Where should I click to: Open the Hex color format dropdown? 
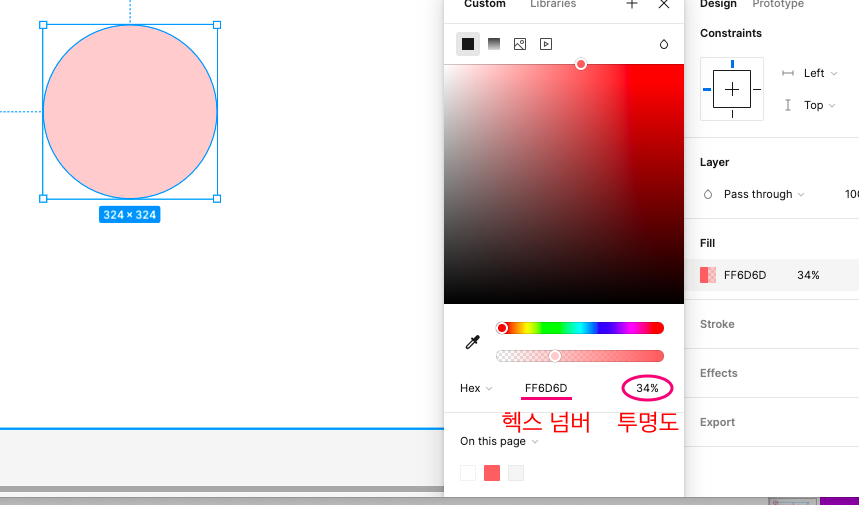tap(476, 388)
